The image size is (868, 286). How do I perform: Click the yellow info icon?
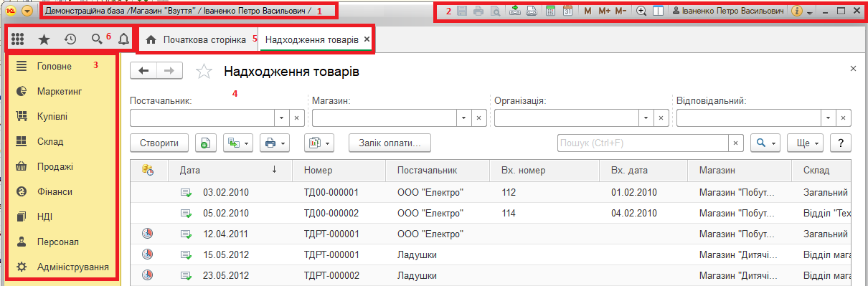[796, 11]
